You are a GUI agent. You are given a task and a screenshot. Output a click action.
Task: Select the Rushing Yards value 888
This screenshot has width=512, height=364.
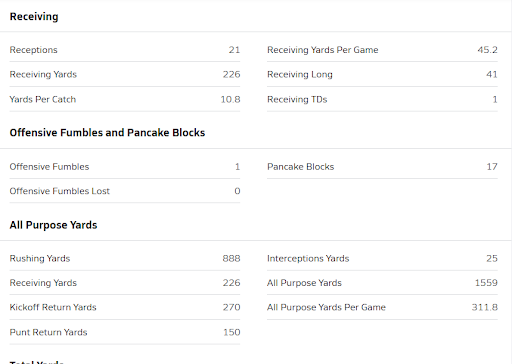[231, 258]
